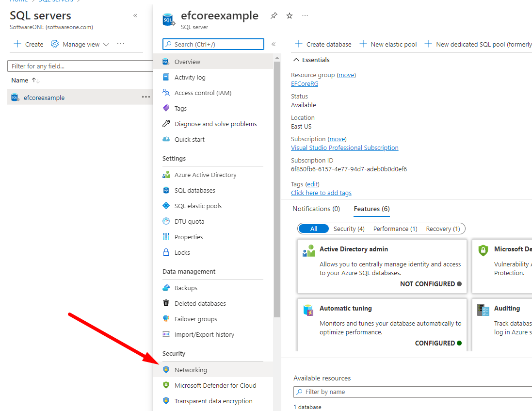Filter features by Performance (1)
The width and height of the screenshot is (532, 411).
[x=395, y=229]
